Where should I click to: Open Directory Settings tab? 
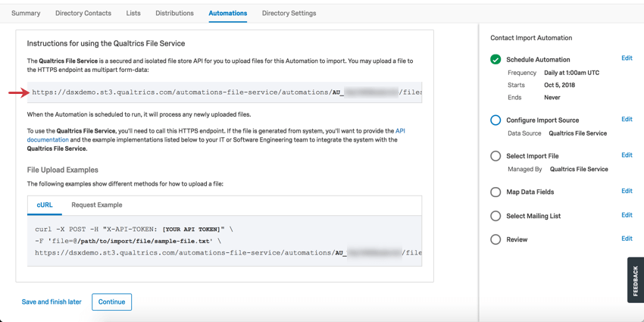(289, 13)
